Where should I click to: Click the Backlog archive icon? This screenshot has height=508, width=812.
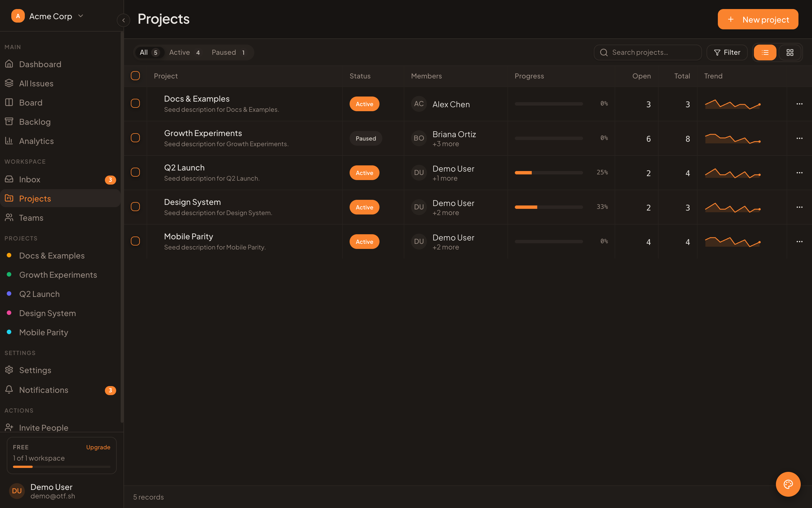9,121
